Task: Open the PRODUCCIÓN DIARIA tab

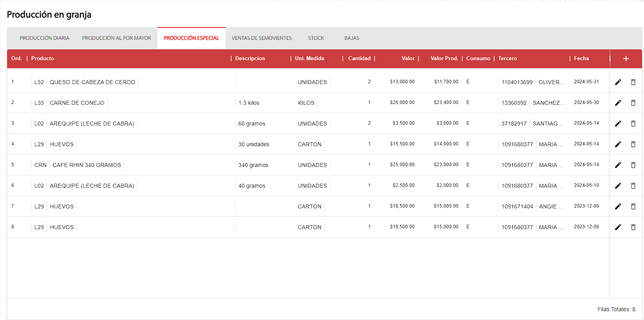Action: point(44,38)
